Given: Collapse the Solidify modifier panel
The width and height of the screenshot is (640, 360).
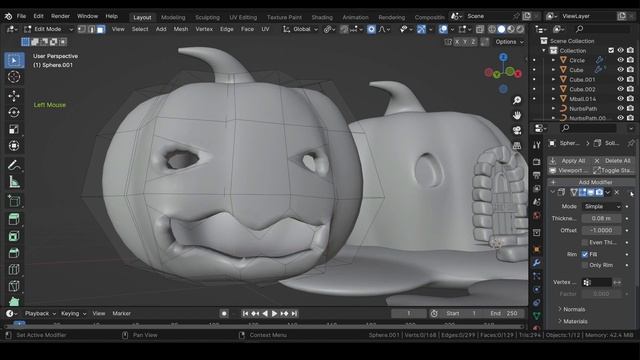Looking at the screenshot, I should pyautogui.click(x=553, y=192).
